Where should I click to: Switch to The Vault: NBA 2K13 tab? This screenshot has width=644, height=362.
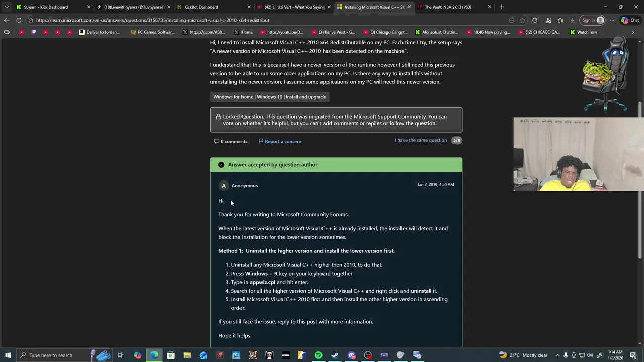[454, 7]
